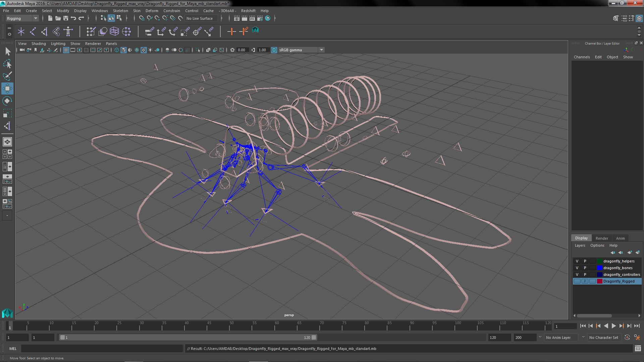Click the Undo arrow icon
Image resolution: width=644 pixels, height=362 pixels.
coord(73,18)
